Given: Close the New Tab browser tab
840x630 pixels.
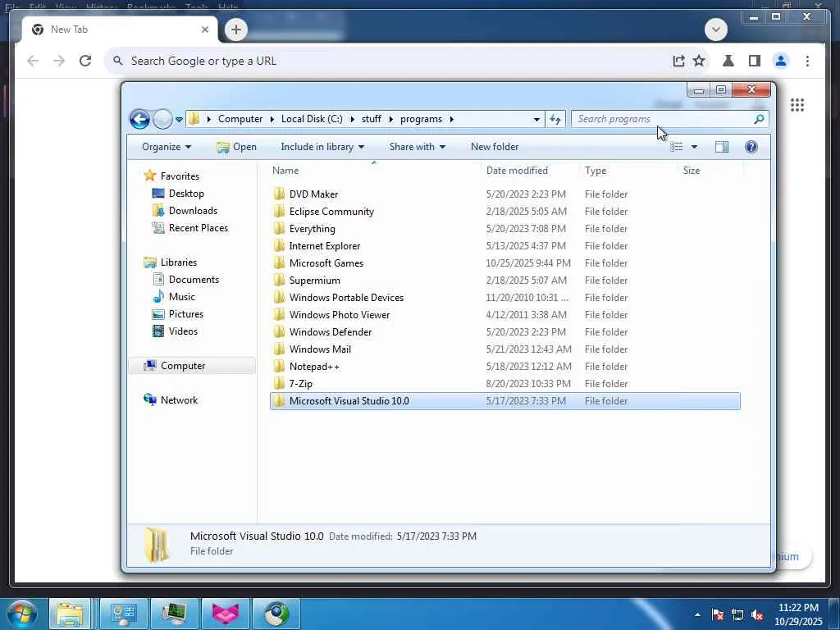Looking at the screenshot, I should click(x=204, y=30).
